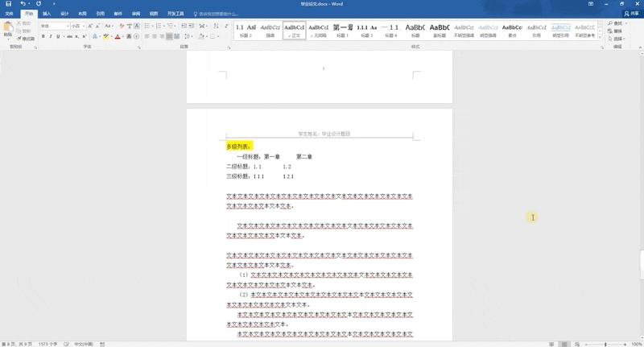Click the character border icon
This screenshot has height=347, width=644.
[137, 26]
